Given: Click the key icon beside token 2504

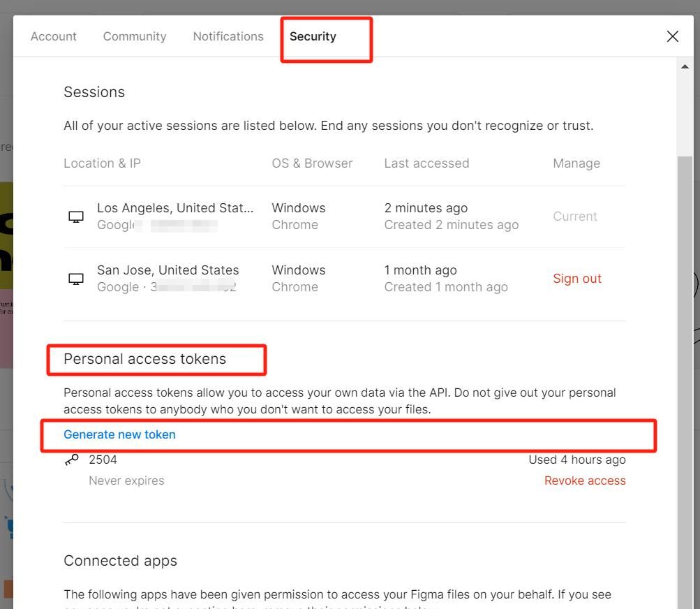Looking at the screenshot, I should tap(71, 460).
